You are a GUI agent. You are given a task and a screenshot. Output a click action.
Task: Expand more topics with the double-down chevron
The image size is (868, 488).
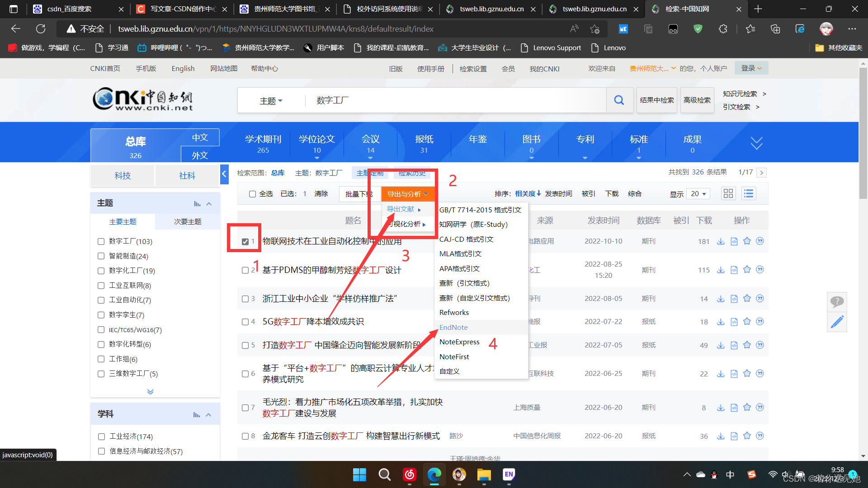tap(150, 391)
